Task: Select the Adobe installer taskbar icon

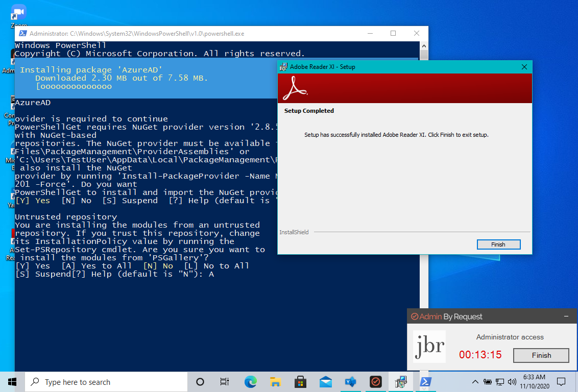Action: click(401, 382)
